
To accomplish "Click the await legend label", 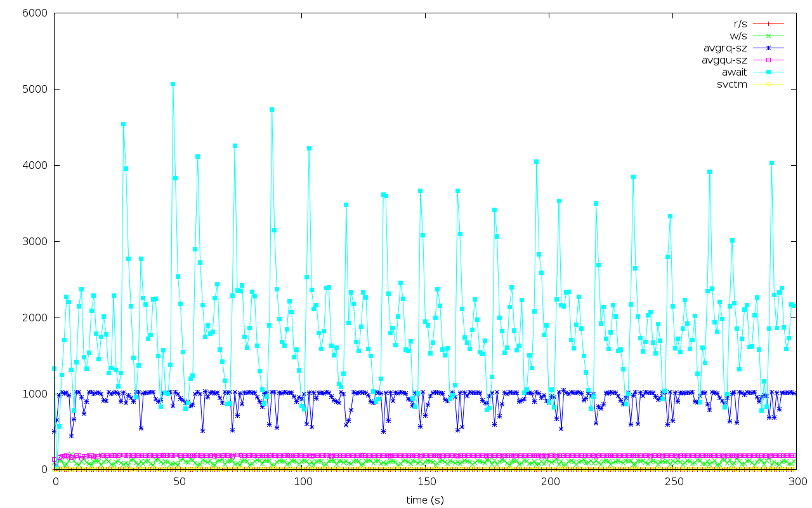I will click(x=734, y=72).
